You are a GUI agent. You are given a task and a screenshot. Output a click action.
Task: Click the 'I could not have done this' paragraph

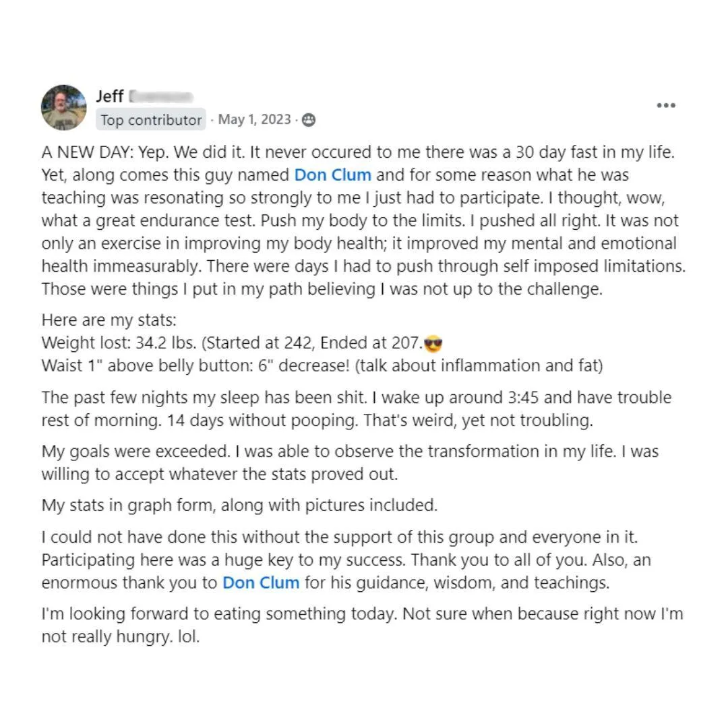click(x=346, y=560)
